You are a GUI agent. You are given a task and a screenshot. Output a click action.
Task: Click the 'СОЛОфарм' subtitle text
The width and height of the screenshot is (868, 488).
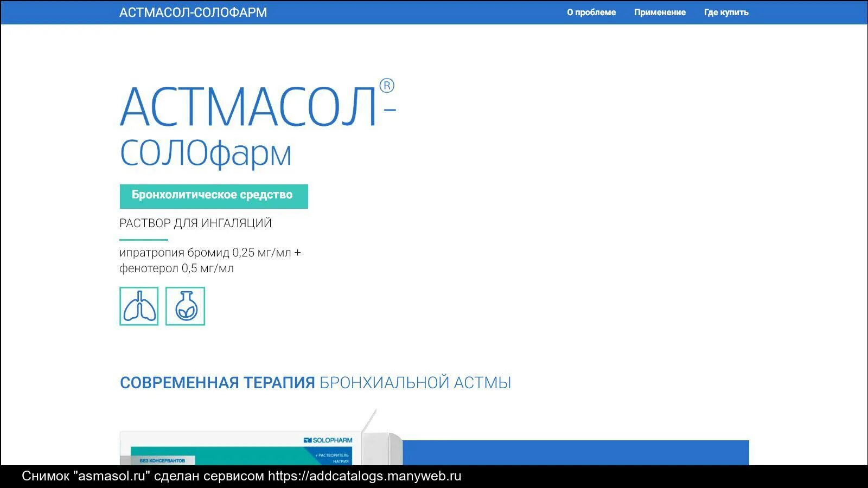point(206,155)
